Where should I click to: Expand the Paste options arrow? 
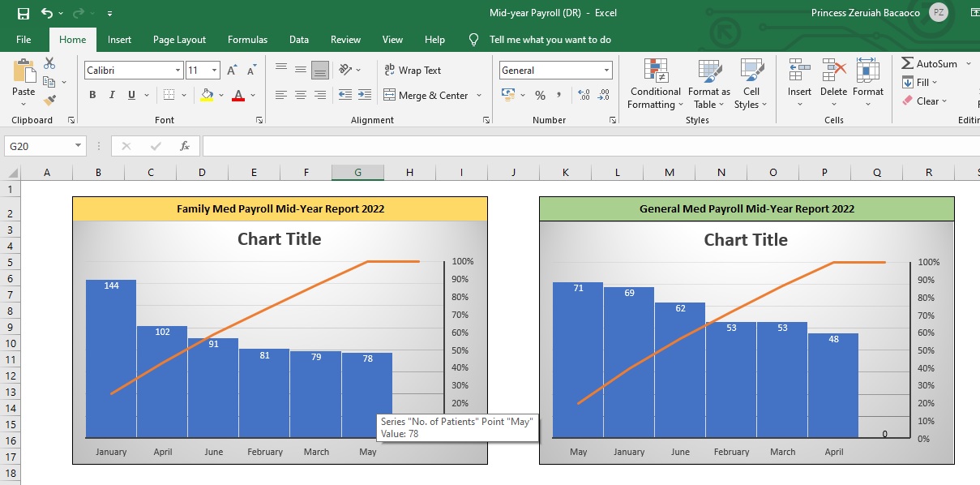pos(24,103)
